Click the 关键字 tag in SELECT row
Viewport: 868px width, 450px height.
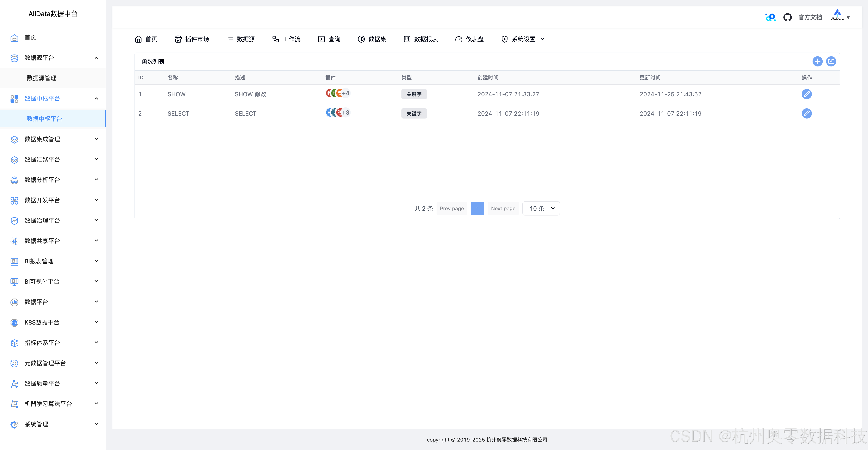[x=414, y=113]
